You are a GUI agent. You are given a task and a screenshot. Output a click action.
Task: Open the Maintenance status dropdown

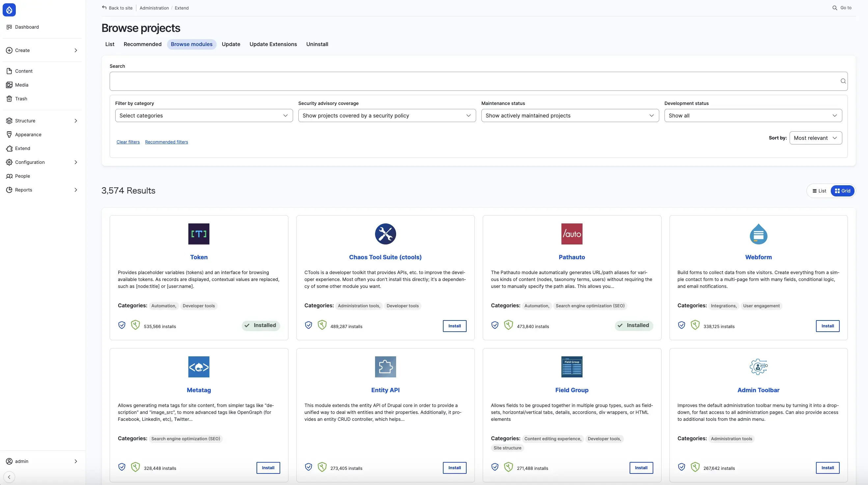pos(569,115)
